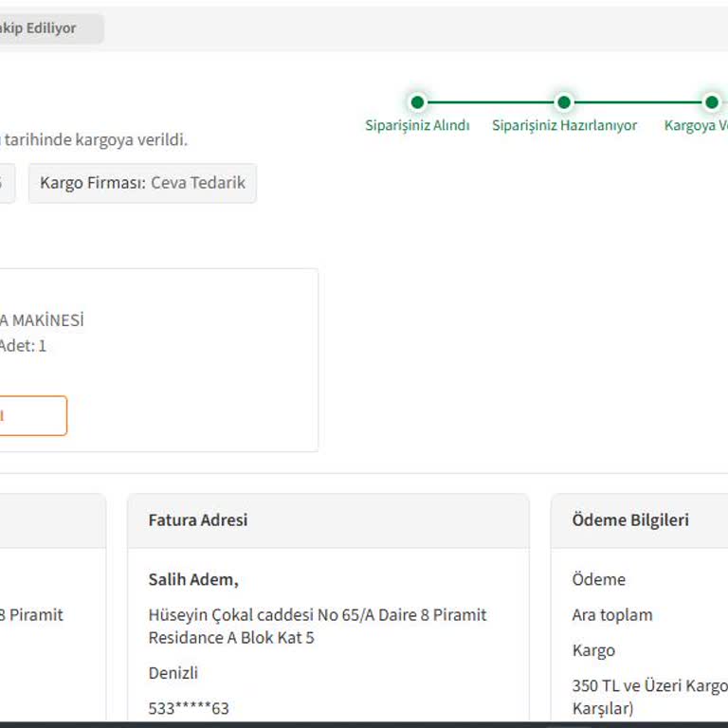This screenshot has width=728, height=728.
Task: Click the name 'Salih Adem' in billing address
Action: [x=192, y=579]
